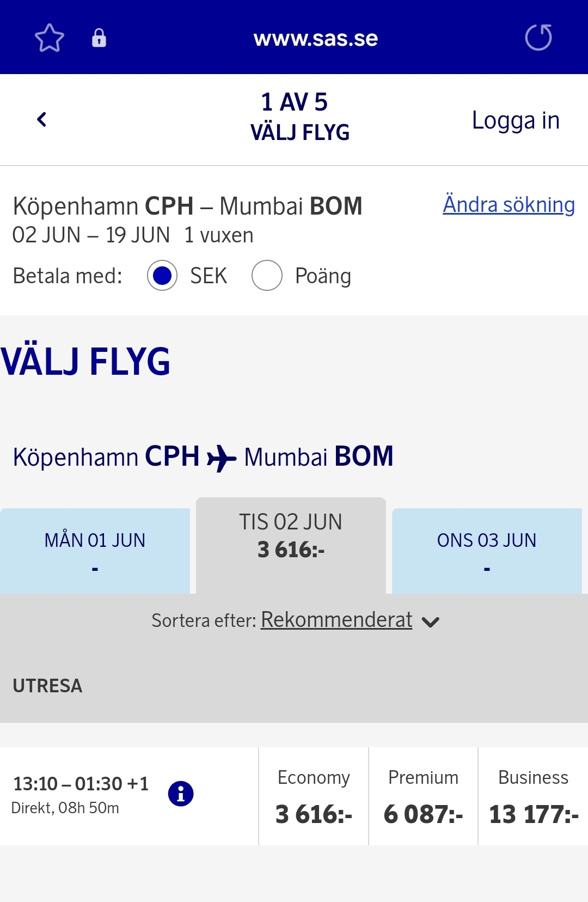The image size is (588, 902).
Task: Choose Economy fare 3 616:-
Action: [x=314, y=796]
